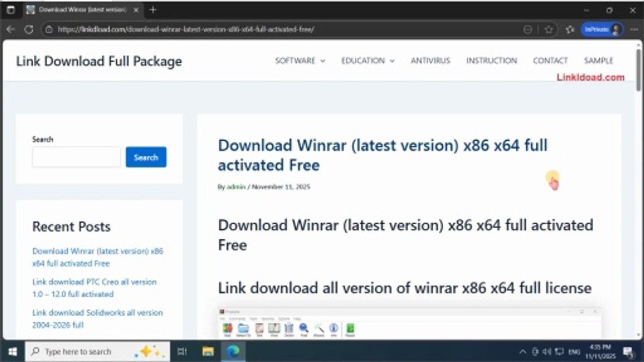Go back to previous page
The height and width of the screenshot is (362, 644).
[x=11, y=29]
